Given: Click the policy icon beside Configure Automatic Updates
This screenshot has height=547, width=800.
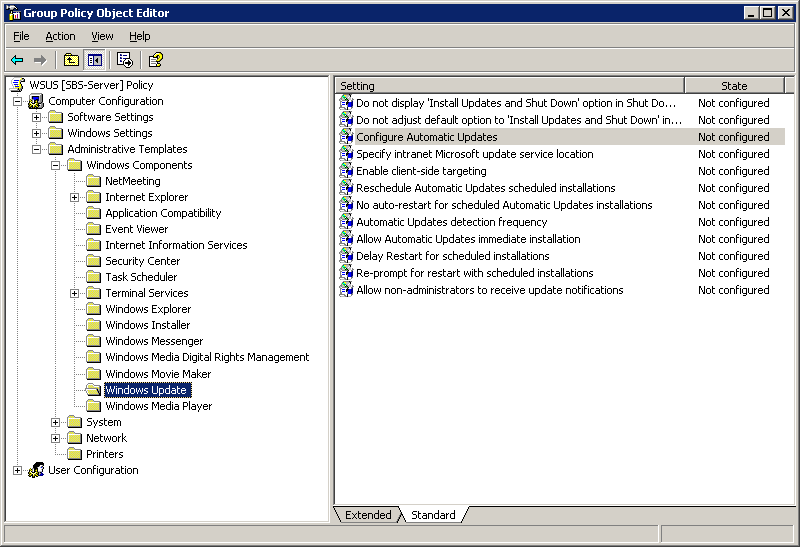Looking at the screenshot, I should (x=346, y=137).
